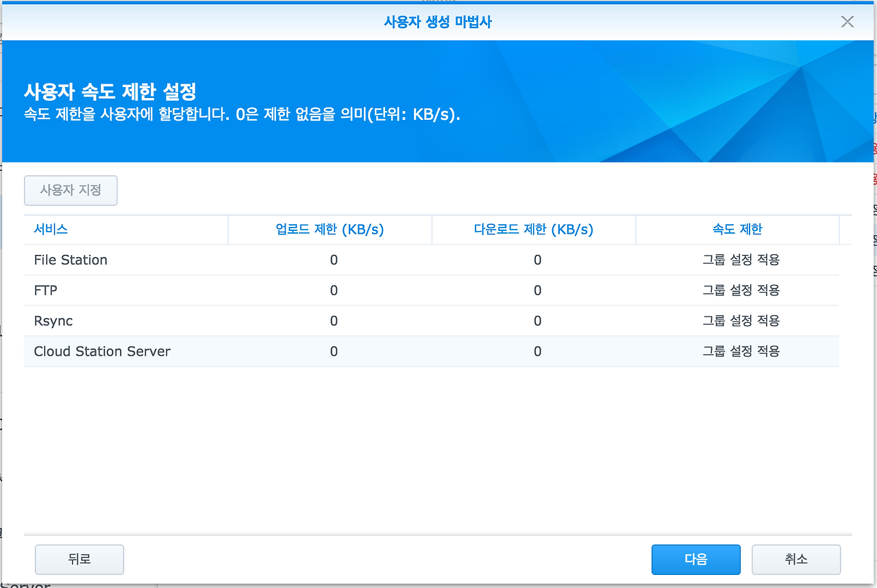
Task: Click the 업로드 제한 (KB/s) column header
Action: tap(330, 230)
